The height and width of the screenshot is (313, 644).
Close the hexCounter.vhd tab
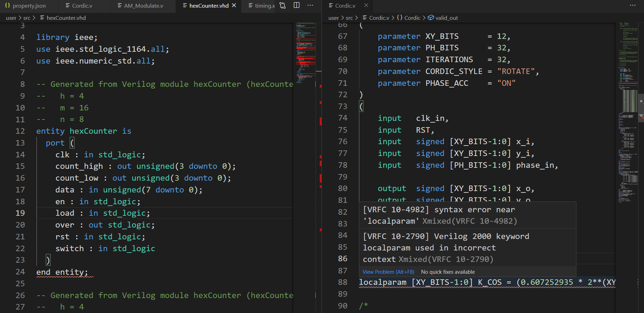234,6
